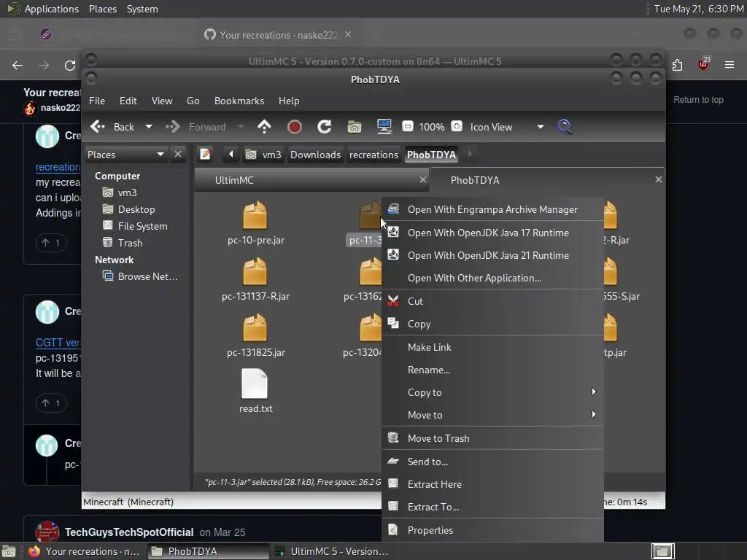The height and width of the screenshot is (560, 747).
Task: Open the Help menu
Action: pyautogui.click(x=289, y=101)
